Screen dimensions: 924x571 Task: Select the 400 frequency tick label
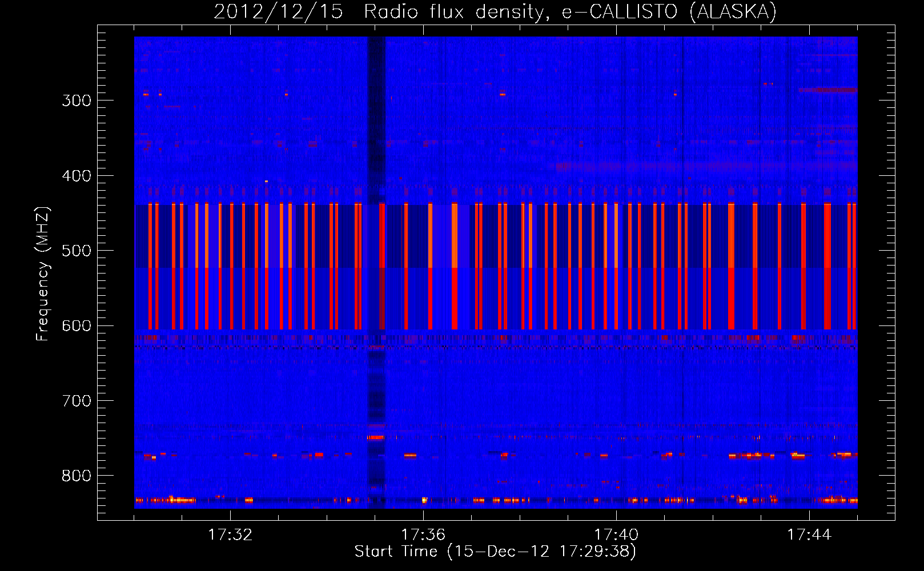point(77,176)
